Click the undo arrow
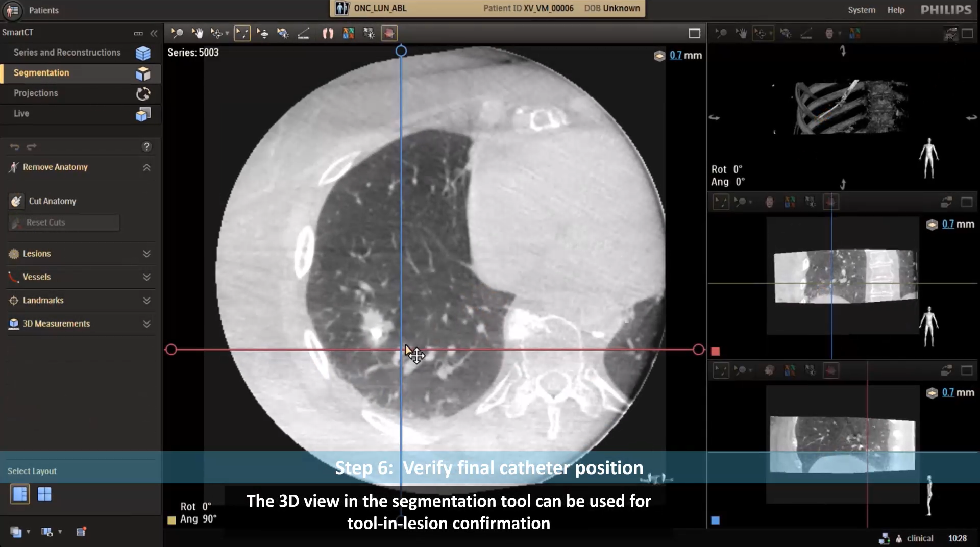Image resolution: width=980 pixels, height=547 pixels. tap(14, 147)
